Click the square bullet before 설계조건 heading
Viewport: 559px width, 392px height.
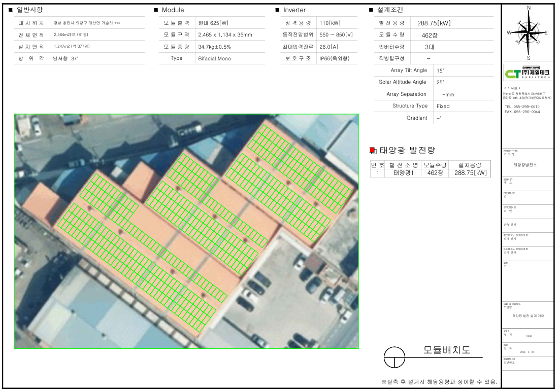coord(371,10)
